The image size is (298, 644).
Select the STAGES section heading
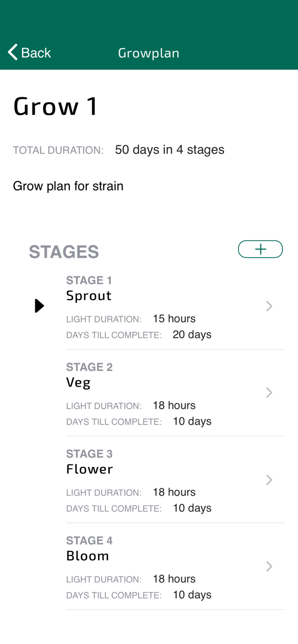click(64, 251)
